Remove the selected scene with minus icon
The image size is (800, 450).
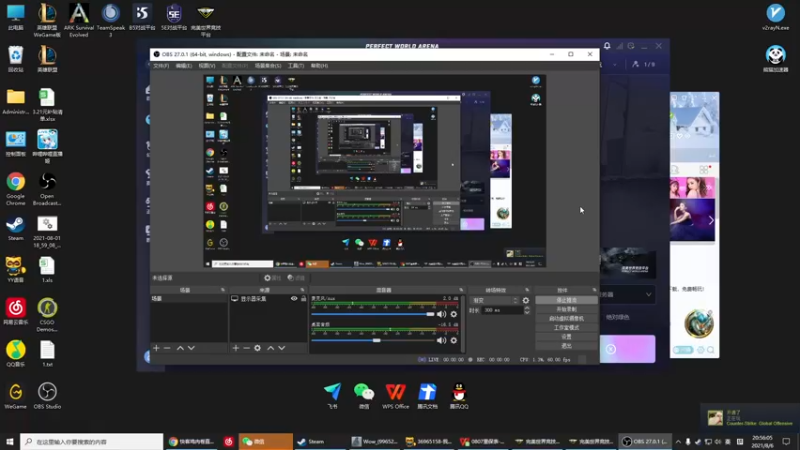[x=167, y=348]
